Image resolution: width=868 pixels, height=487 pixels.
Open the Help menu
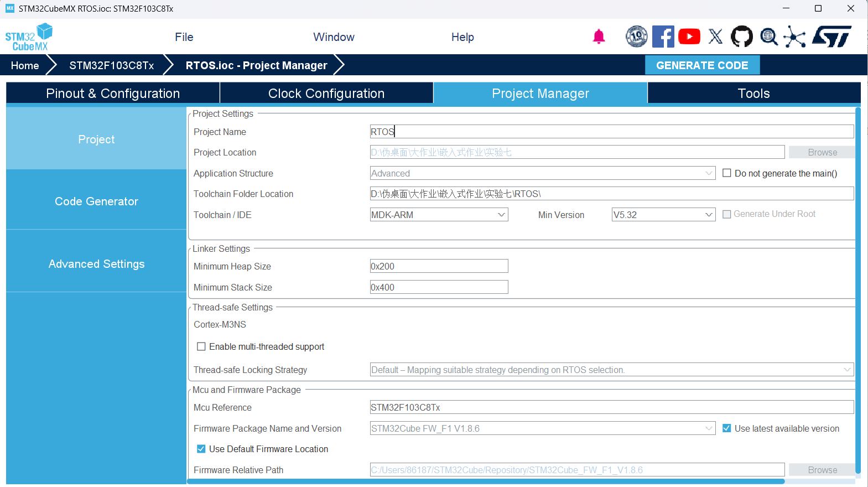point(462,37)
